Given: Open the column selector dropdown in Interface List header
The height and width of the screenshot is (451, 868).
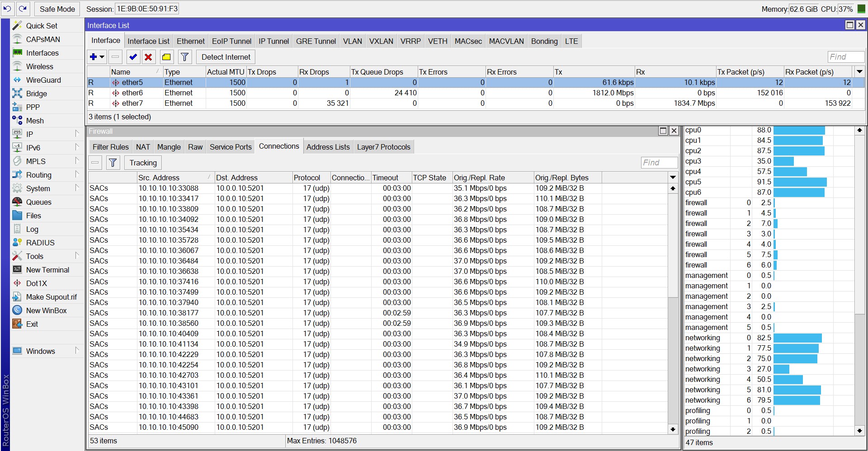Looking at the screenshot, I should pos(859,71).
